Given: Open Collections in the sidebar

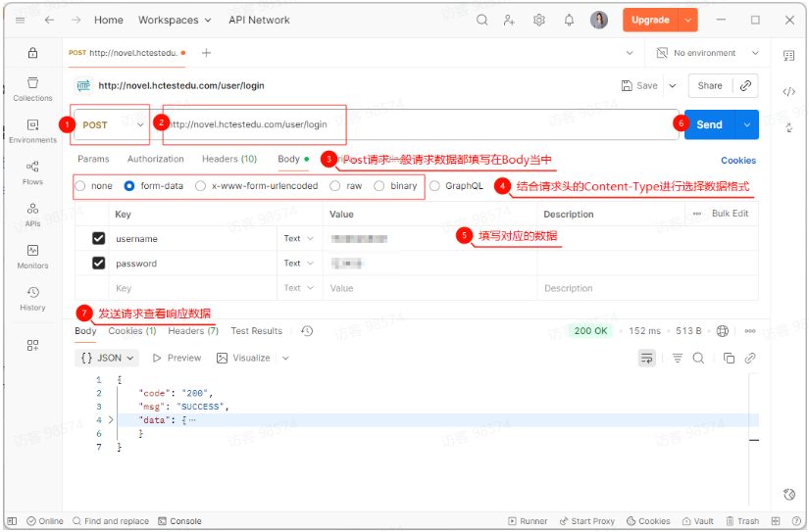Looking at the screenshot, I should (x=32, y=89).
